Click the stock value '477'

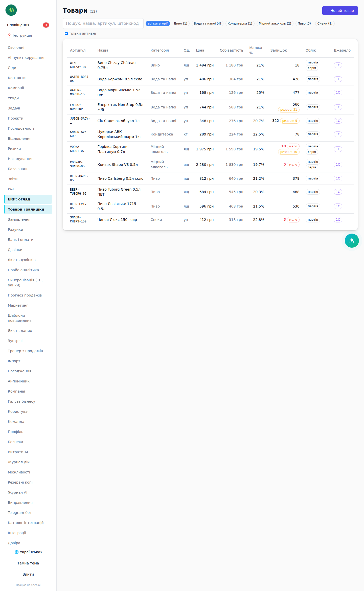pos(296,93)
